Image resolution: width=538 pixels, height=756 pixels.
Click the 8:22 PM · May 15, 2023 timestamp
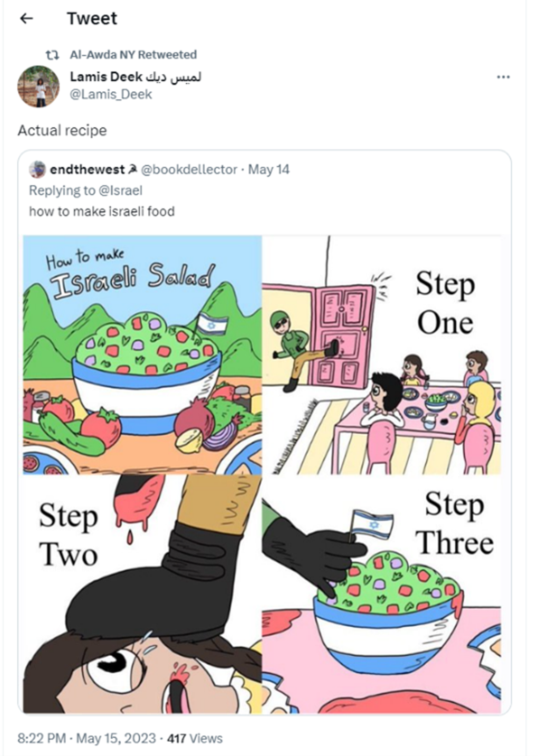tap(87, 738)
